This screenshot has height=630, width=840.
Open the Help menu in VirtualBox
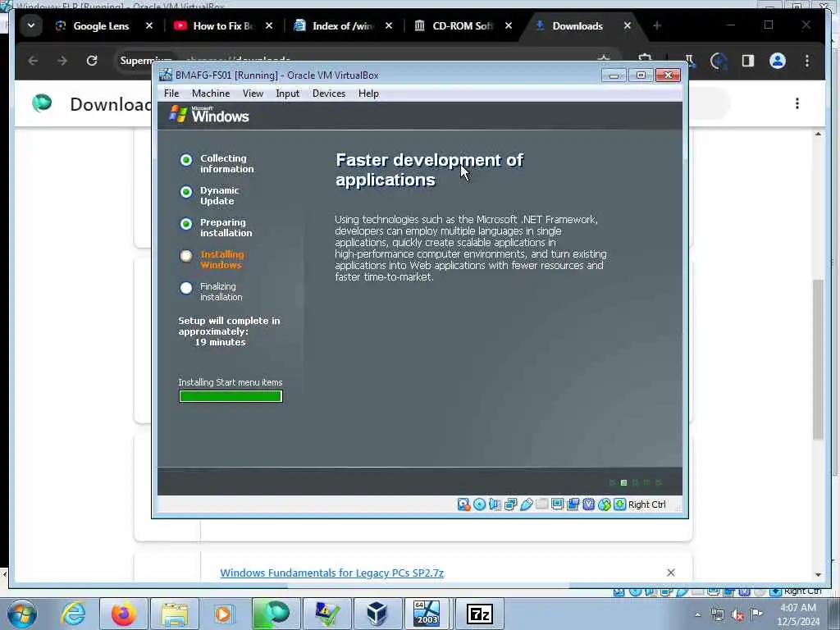(368, 94)
